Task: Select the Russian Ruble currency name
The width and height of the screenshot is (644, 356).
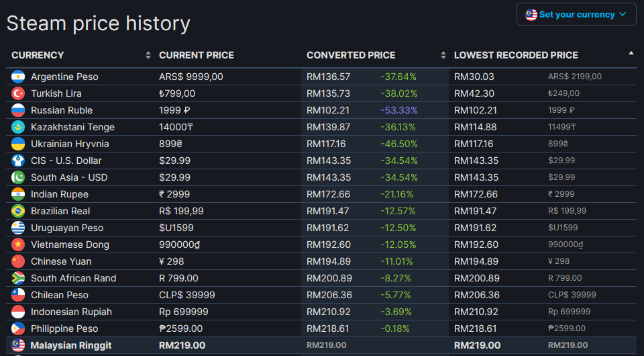Action: pos(62,110)
